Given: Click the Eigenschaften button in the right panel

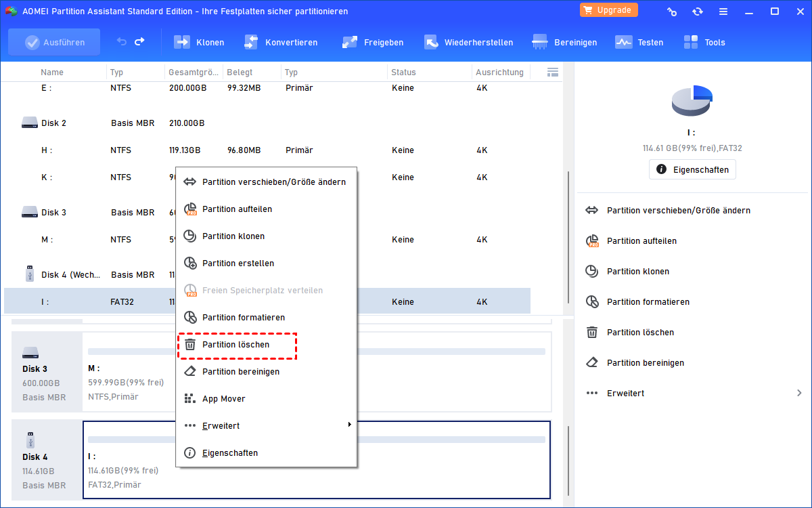Looking at the screenshot, I should pyautogui.click(x=692, y=169).
